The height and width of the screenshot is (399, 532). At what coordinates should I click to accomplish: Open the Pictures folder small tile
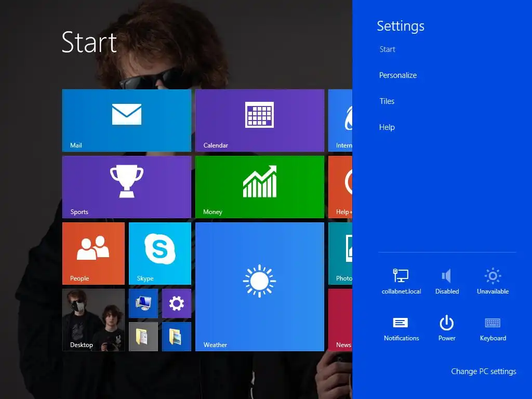click(177, 337)
